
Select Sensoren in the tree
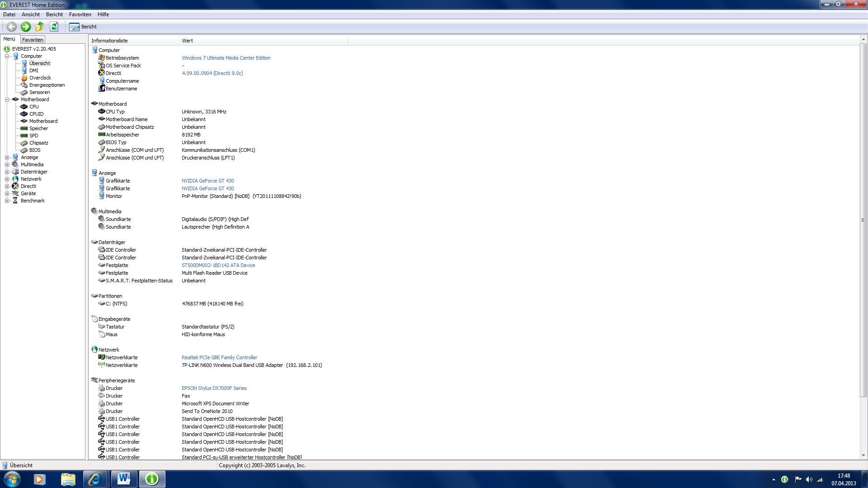pyautogui.click(x=39, y=92)
